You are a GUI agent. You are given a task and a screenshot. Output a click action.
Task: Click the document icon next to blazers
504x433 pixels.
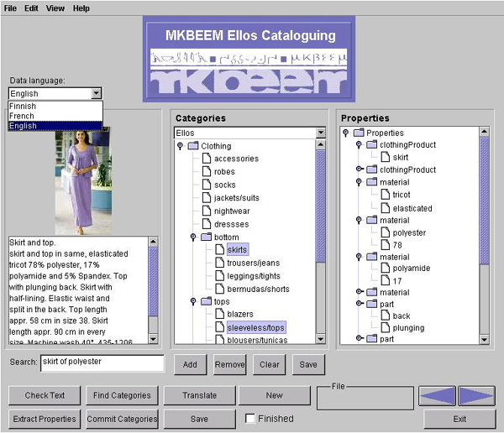[220, 314]
